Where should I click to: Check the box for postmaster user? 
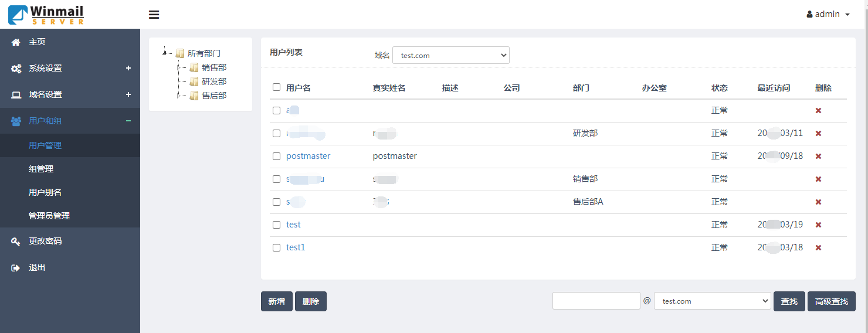click(x=277, y=157)
